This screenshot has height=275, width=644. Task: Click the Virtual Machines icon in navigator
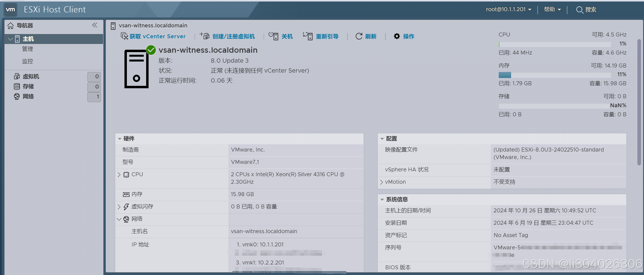click(x=17, y=76)
